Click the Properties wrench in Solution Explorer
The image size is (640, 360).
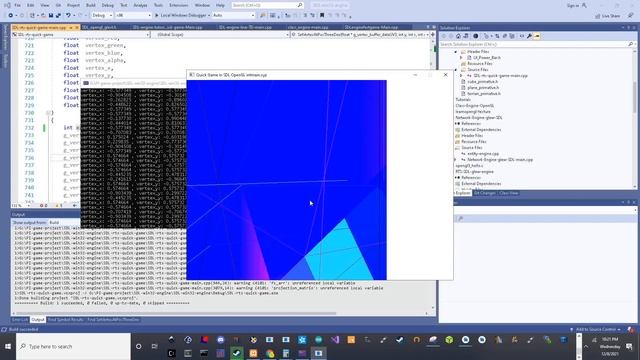[529, 36]
